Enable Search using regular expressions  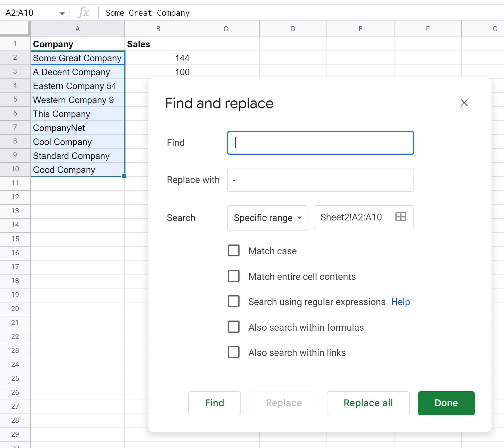coord(234,301)
